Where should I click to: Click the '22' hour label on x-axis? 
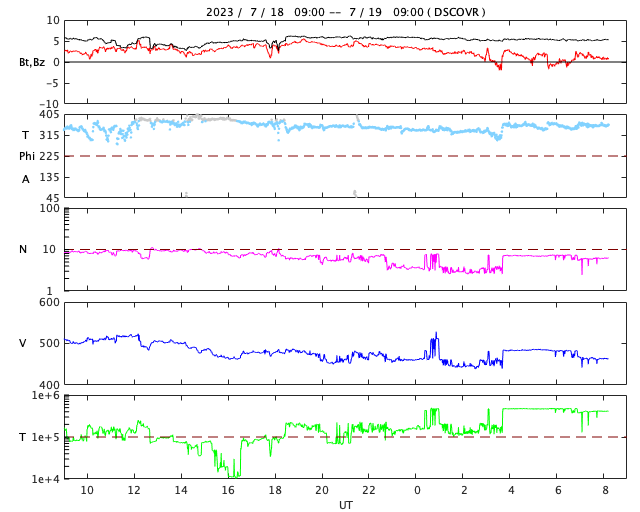(x=369, y=490)
